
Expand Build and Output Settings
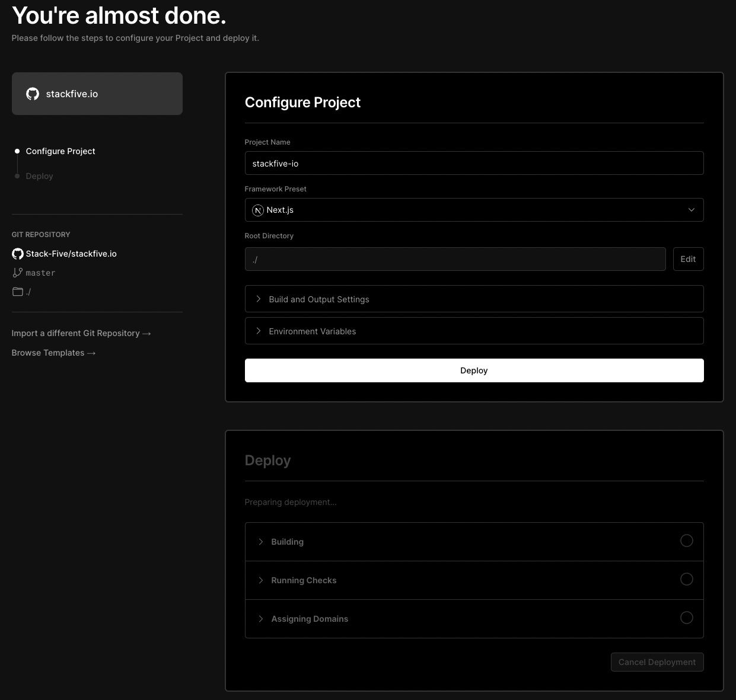tap(474, 299)
